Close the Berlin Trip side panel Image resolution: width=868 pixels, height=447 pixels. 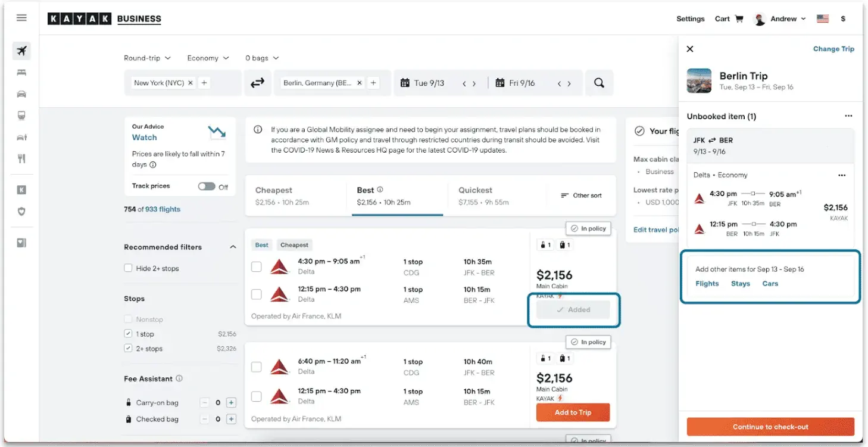click(x=690, y=49)
